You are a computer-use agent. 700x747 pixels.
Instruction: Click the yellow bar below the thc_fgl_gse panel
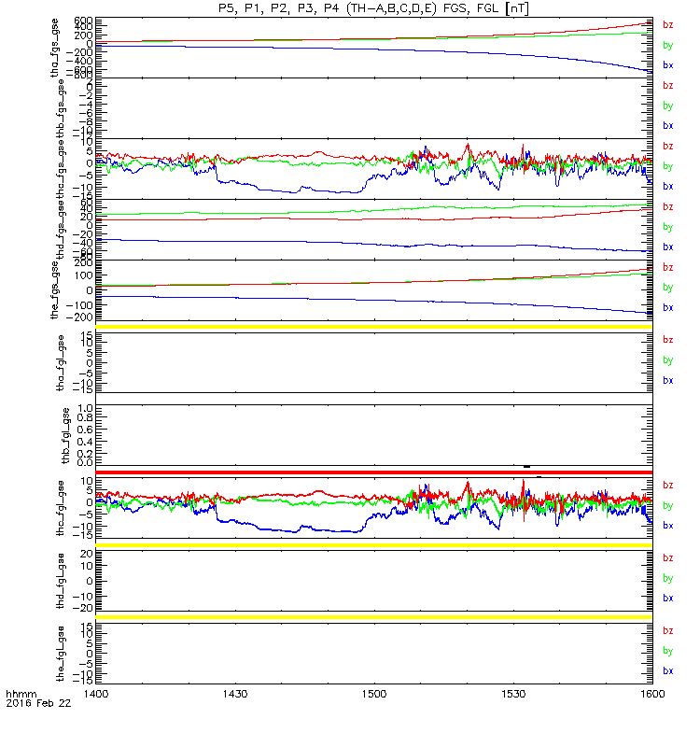[x=374, y=545]
